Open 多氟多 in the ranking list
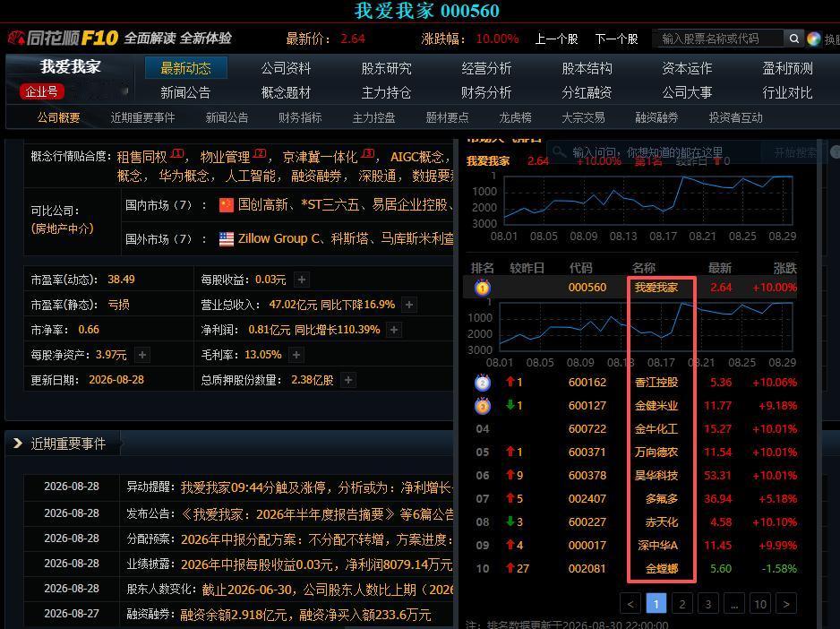 point(662,499)
